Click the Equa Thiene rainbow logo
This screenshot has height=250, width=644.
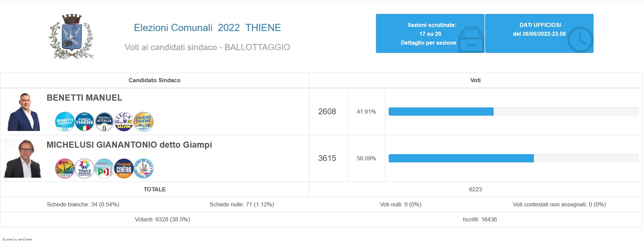(x=65, y=168)
